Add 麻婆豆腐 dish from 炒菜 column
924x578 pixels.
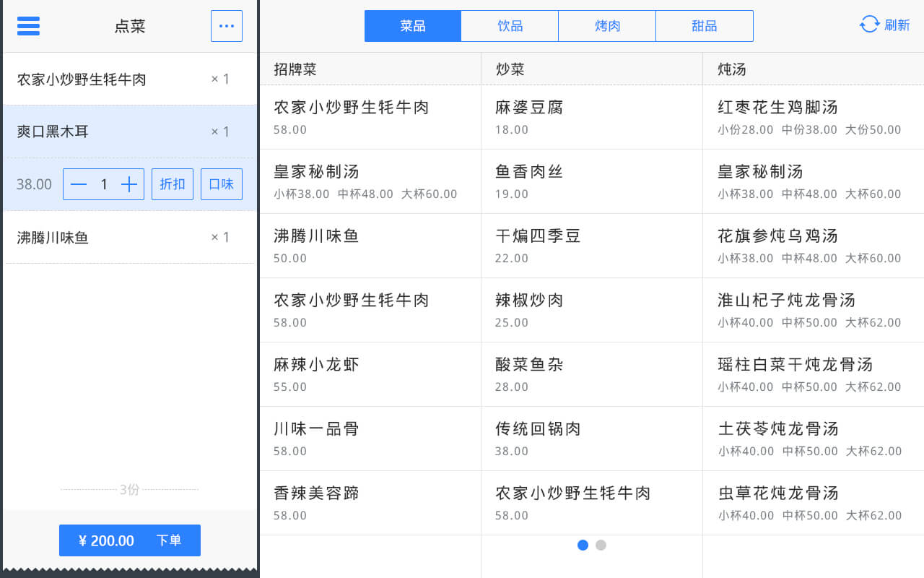(592, 117)
